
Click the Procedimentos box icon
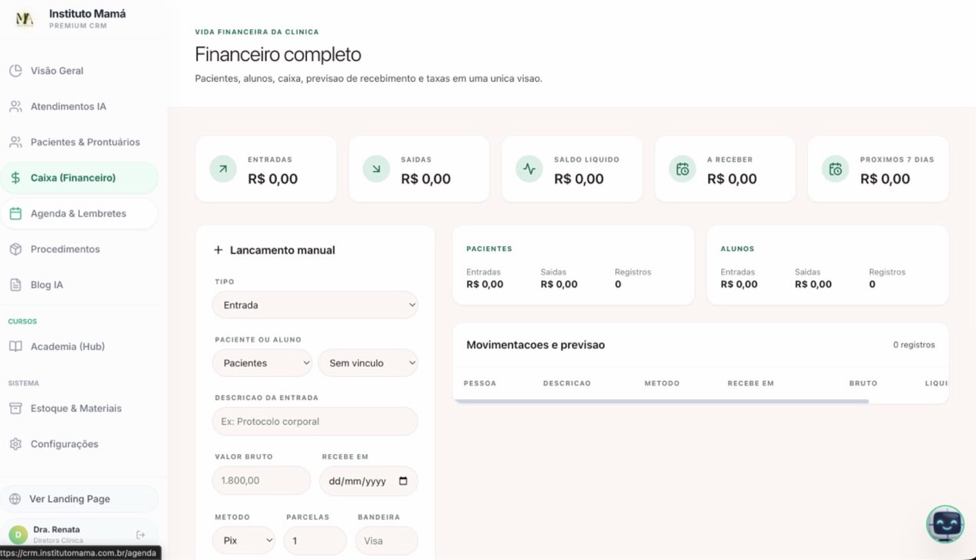click(16, 249)
